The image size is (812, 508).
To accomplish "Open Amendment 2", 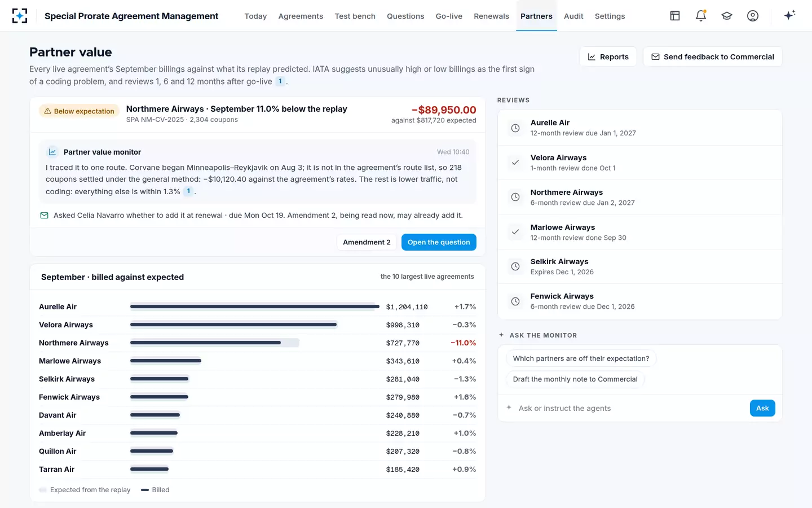I will tap(367, 242).
